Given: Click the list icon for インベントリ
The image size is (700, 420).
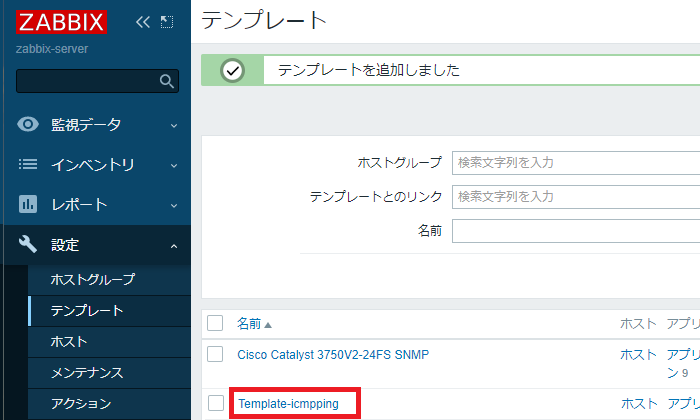Looking at the screenshot, I should click(29, 165).
